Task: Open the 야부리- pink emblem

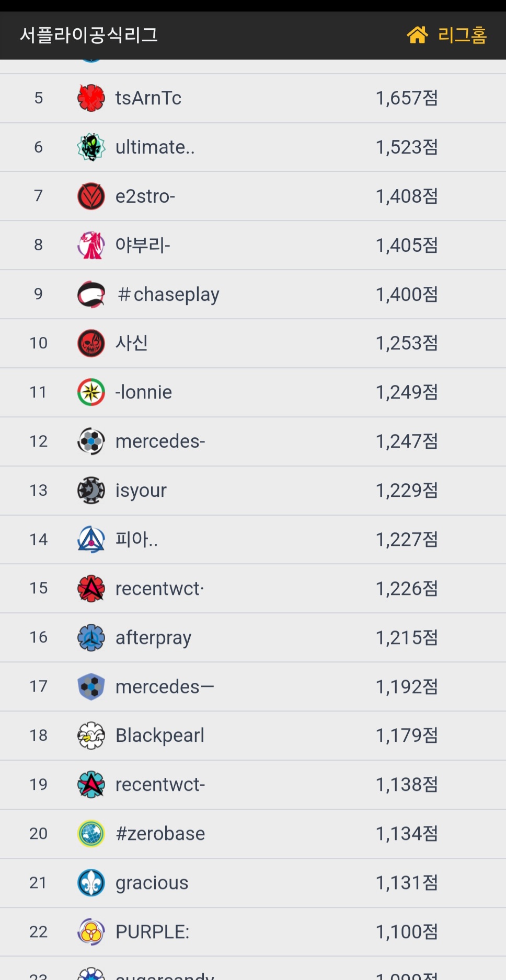Action: pos(91,245)
